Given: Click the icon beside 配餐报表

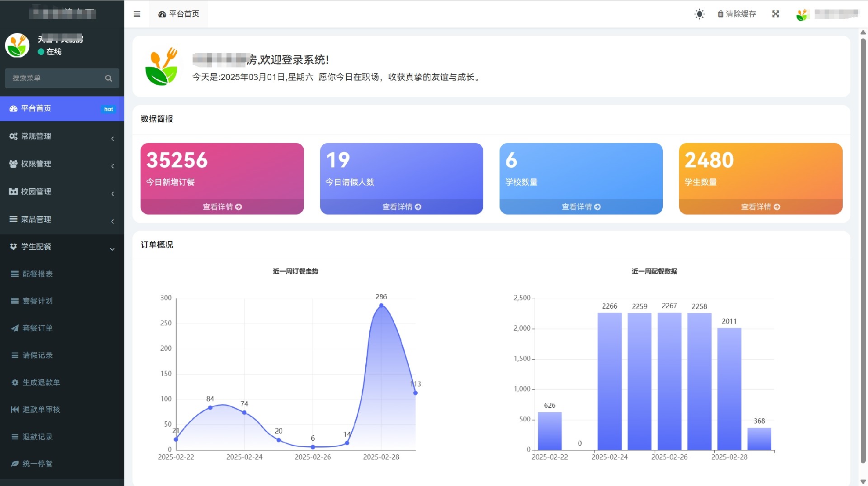Looking at the screenshot, I should (15, 274).
